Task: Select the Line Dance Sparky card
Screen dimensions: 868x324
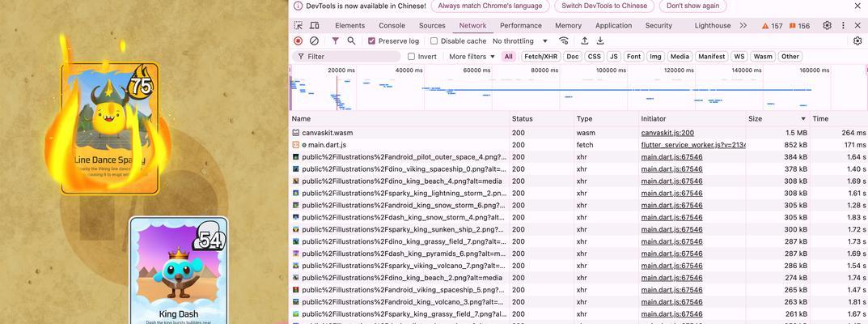Action: pyautogui.click(x=109, y=128)
